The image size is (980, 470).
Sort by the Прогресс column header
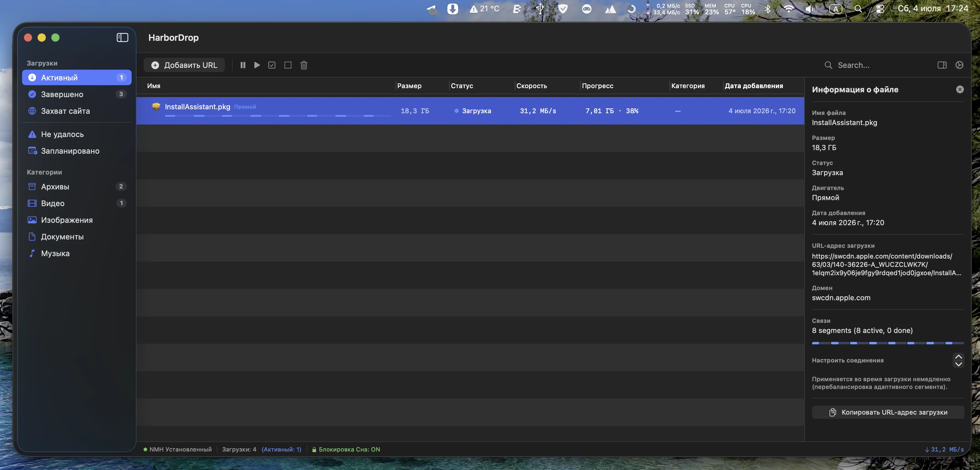pos(598,86)
